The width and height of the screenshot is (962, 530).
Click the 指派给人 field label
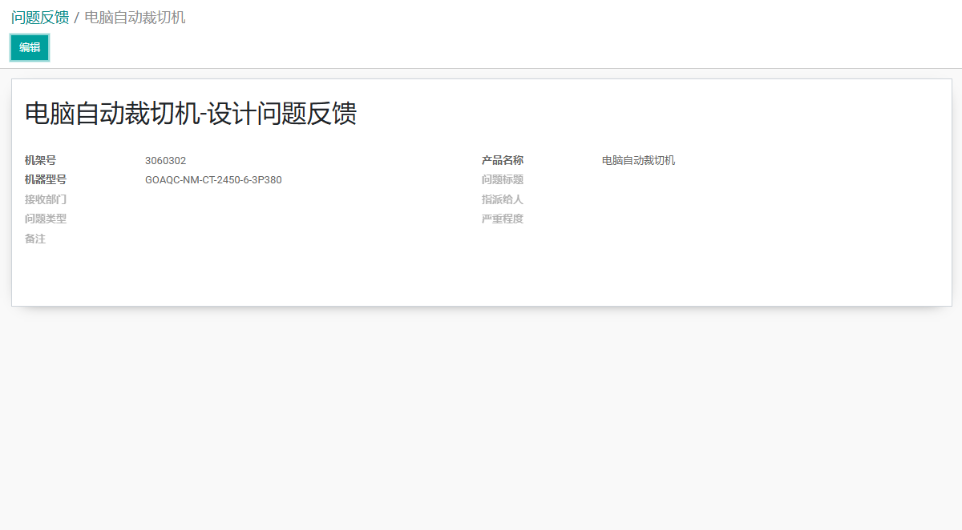502,199
